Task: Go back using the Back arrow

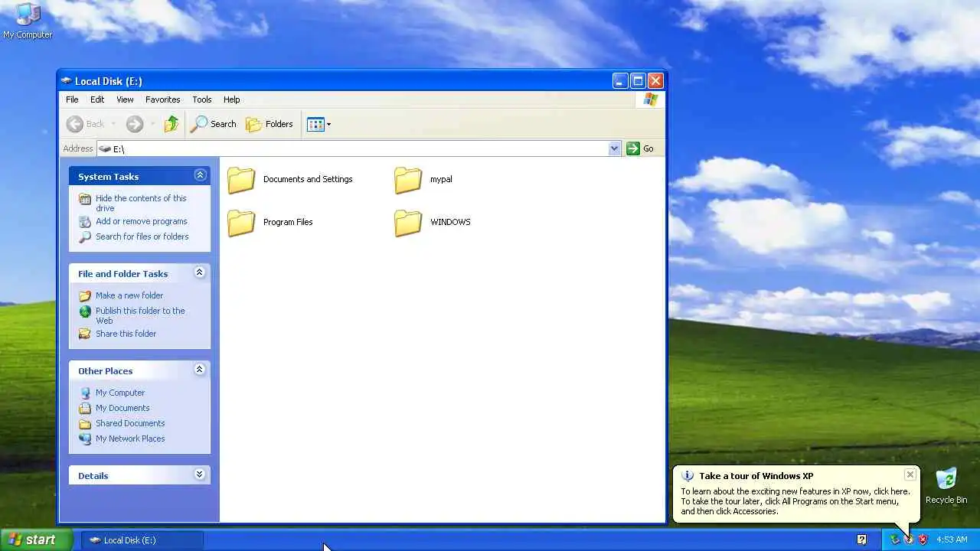Action: coord(85,124)
